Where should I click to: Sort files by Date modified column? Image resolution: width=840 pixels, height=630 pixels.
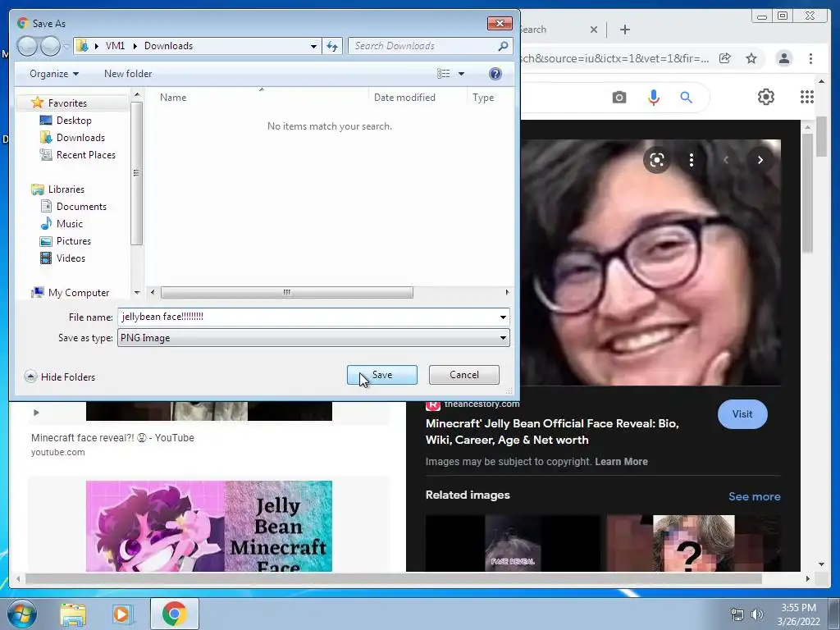[404, 98]
